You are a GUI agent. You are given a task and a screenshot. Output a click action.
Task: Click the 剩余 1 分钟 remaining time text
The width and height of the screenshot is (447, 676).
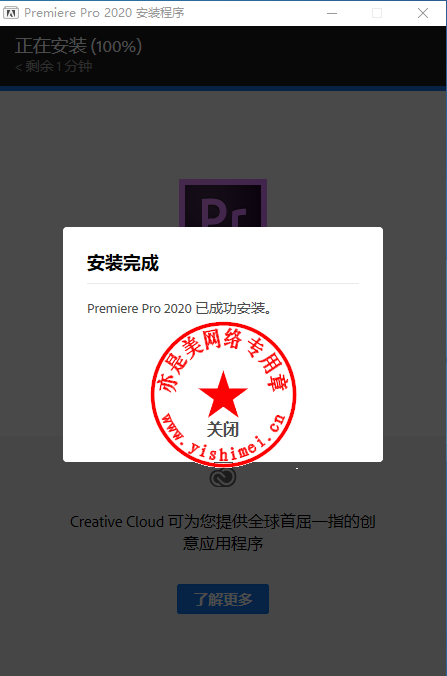pos(53,66)
